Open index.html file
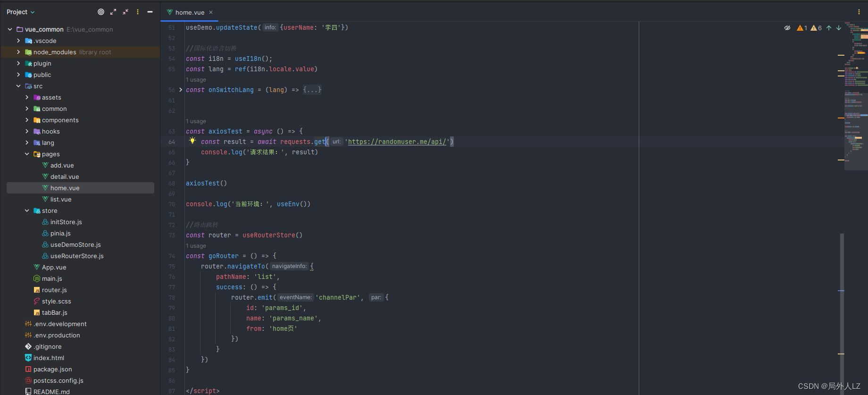The image size is (868, 395). coord(49,358)
